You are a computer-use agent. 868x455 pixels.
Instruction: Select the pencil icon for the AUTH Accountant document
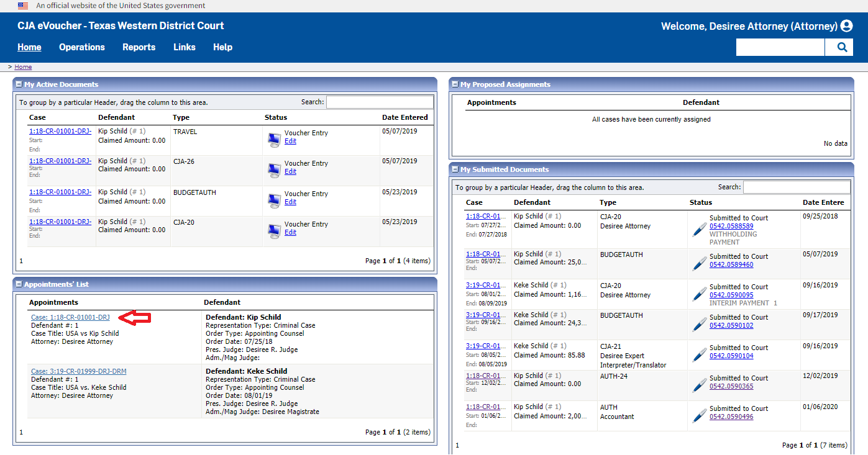tap(700, 414)
